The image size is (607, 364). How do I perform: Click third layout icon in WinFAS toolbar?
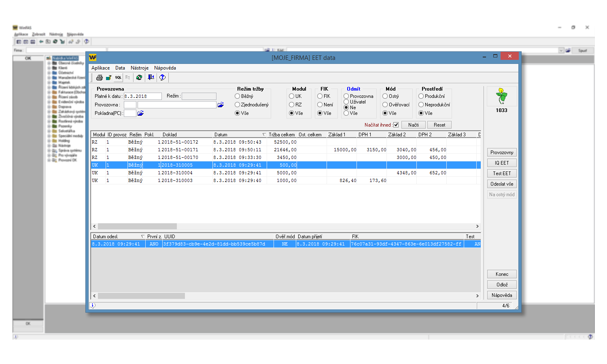33,42
